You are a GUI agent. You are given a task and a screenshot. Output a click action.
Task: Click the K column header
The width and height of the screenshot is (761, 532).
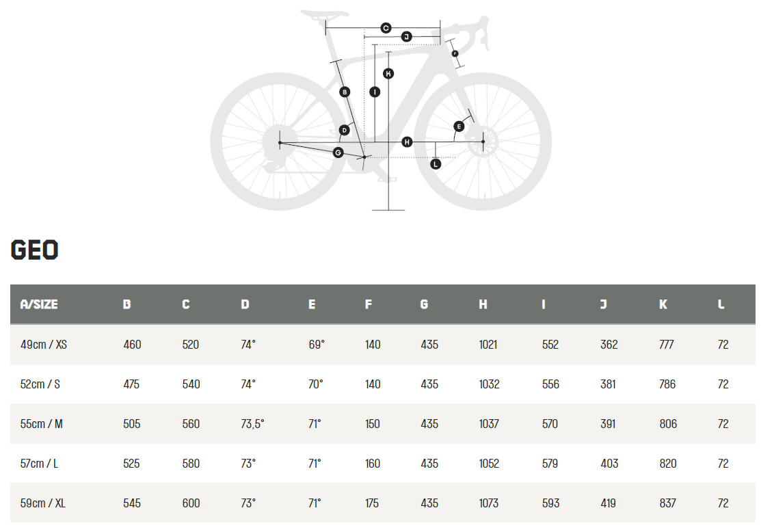[663, 304]
